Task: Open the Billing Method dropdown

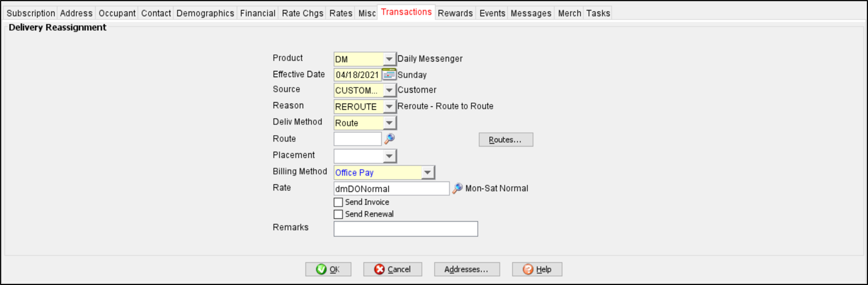Action: point(427,172)
